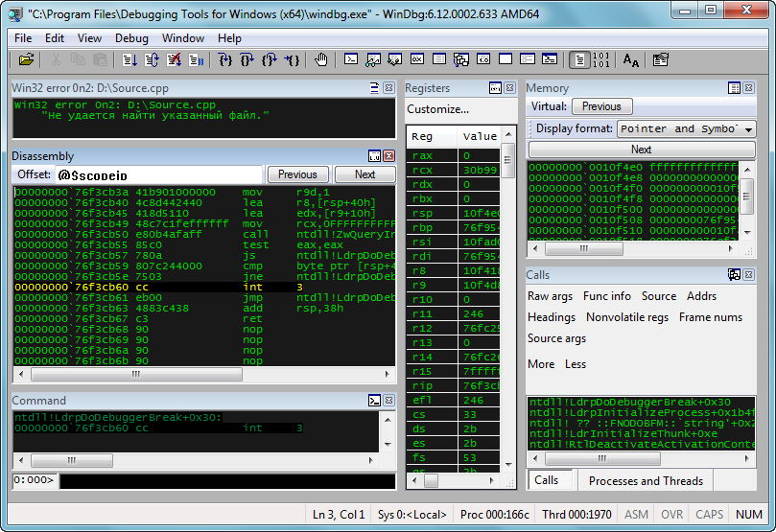Toggle Func info in Calls panel

607,296
